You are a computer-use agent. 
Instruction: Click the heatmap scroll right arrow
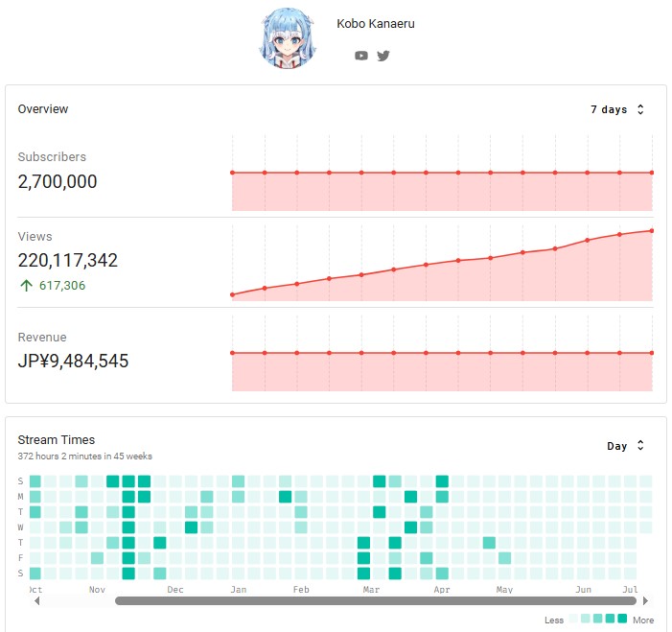tap(645, 600)
